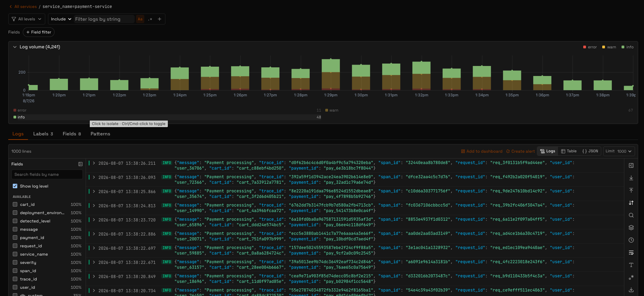Viewport: 644px width, 296px height.
Task: Click Create alert bell icon
Action: tap(508, 151)
